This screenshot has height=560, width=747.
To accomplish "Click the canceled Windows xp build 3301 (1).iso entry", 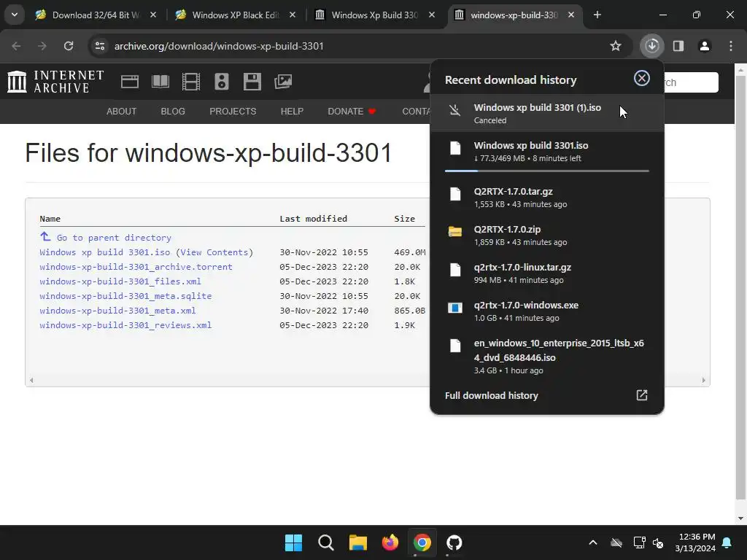I will pos(547,113).
